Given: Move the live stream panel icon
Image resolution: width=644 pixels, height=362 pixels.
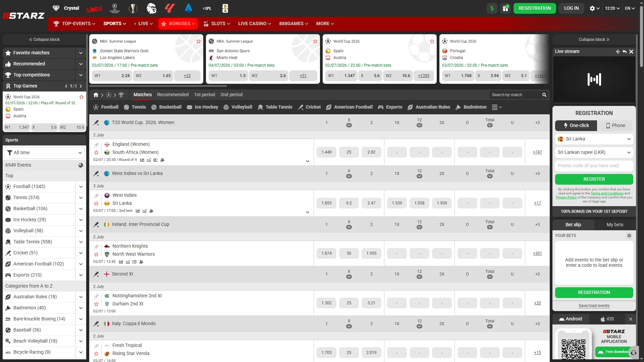Looking at the screenshot, I should pos(618,51).
